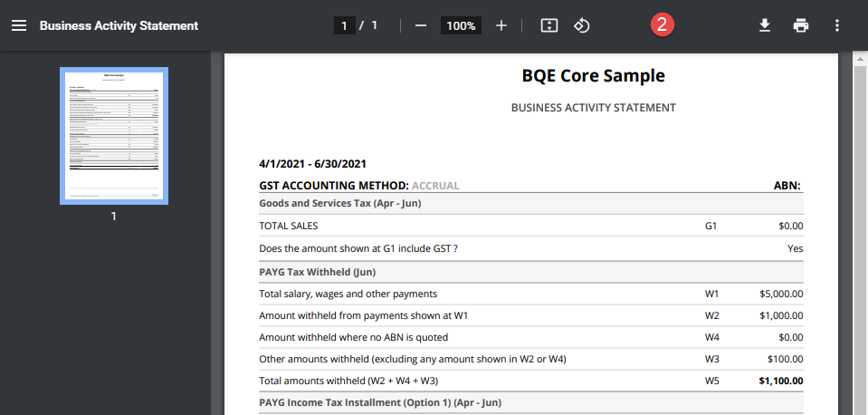Click the zoom in plus icon
The height and width of the screenshot is (415, 868).
pos(501,25)
